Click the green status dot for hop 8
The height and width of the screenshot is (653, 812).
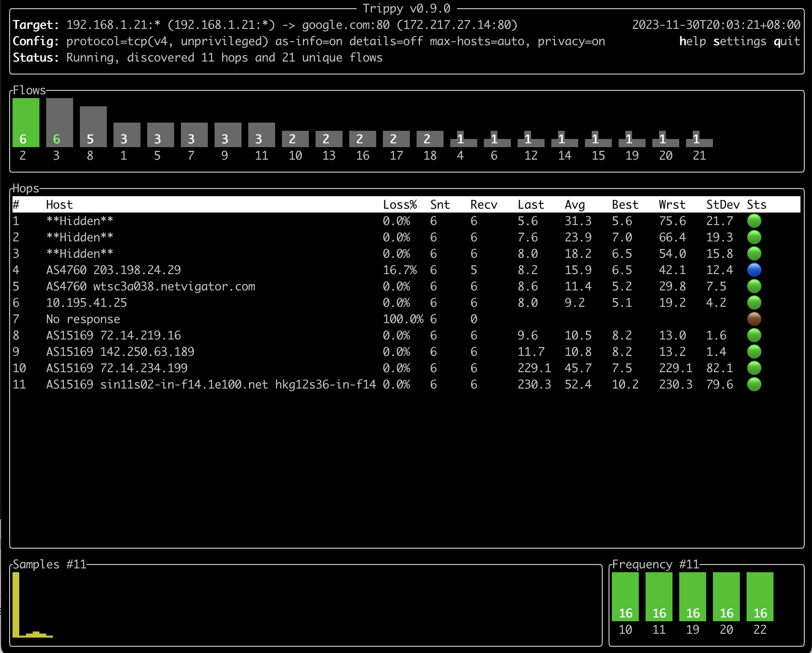pos(754,335)
